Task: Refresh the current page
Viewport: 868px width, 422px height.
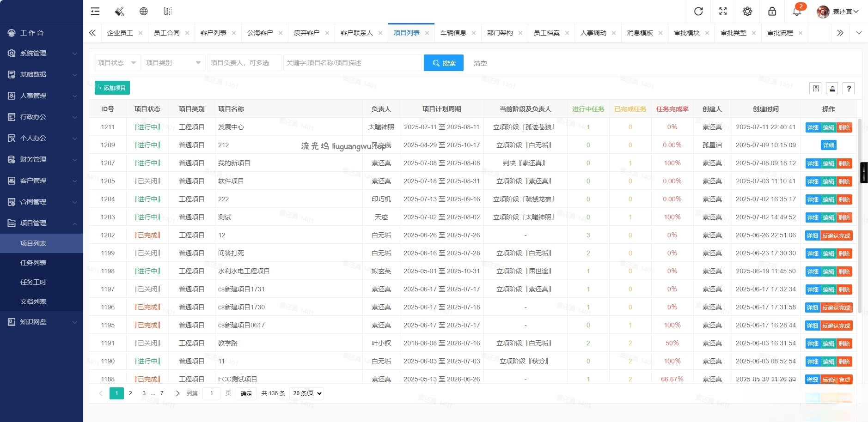Action: [x=698, y=11]
